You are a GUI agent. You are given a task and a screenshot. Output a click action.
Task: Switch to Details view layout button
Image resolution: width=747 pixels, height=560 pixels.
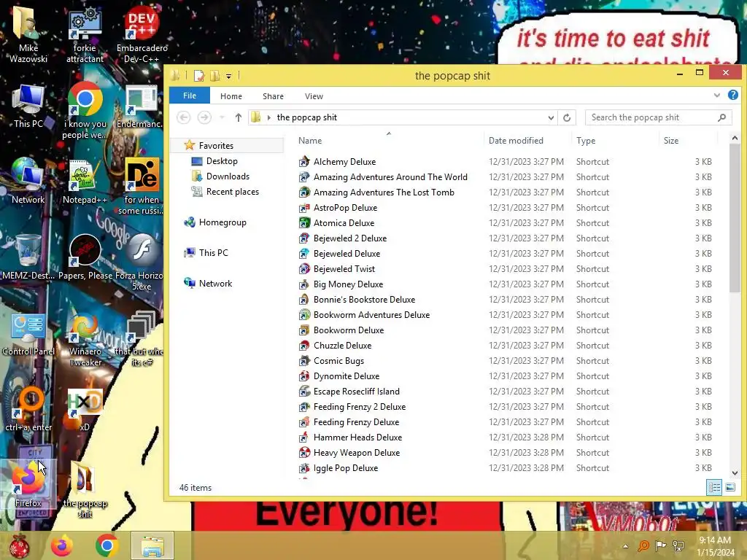click(x=714, y=487)
